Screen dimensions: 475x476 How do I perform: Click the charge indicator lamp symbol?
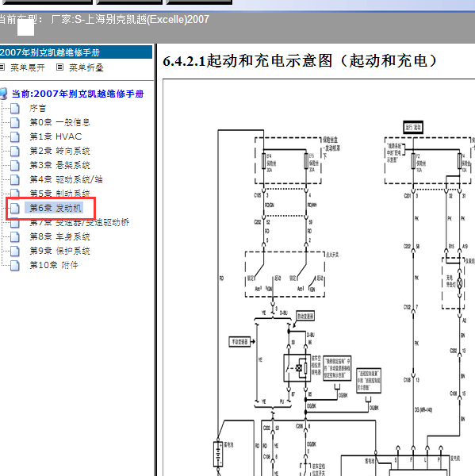[x=459, y=283]
